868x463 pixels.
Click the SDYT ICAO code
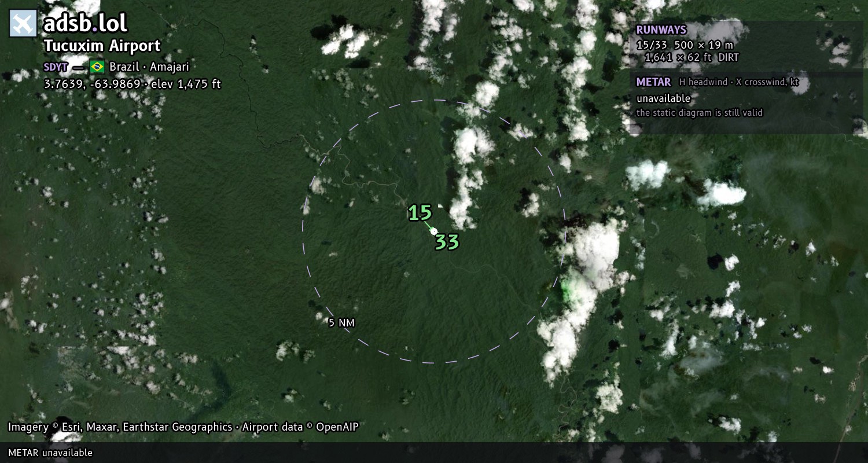(x=56, y=67)
